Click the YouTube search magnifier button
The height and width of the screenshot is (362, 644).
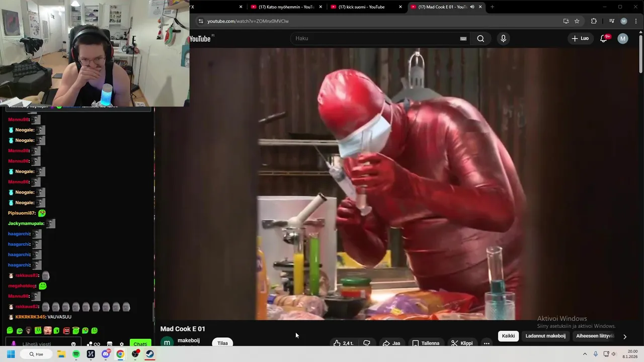480,39
